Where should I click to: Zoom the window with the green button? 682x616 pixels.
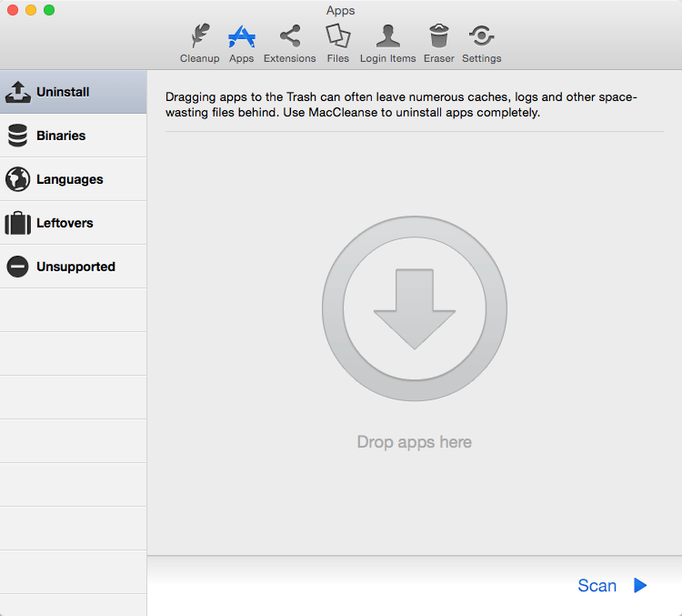(49, 10)
